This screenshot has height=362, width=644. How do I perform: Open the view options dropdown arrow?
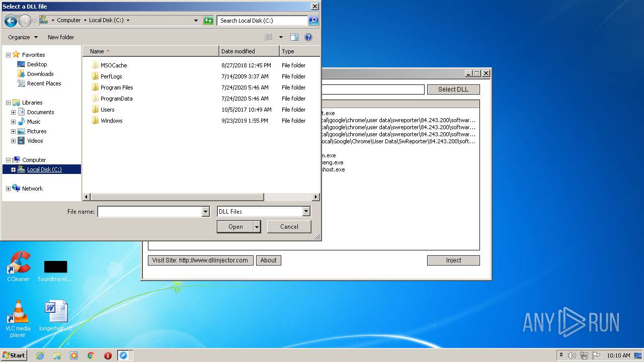point(281,37)
